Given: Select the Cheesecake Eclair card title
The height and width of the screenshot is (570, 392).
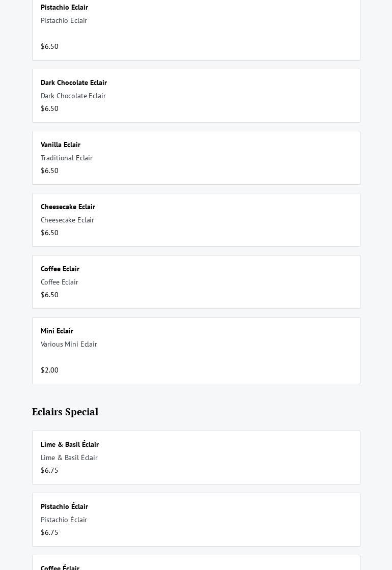Looking at the screenshot, I should point(68,207).
